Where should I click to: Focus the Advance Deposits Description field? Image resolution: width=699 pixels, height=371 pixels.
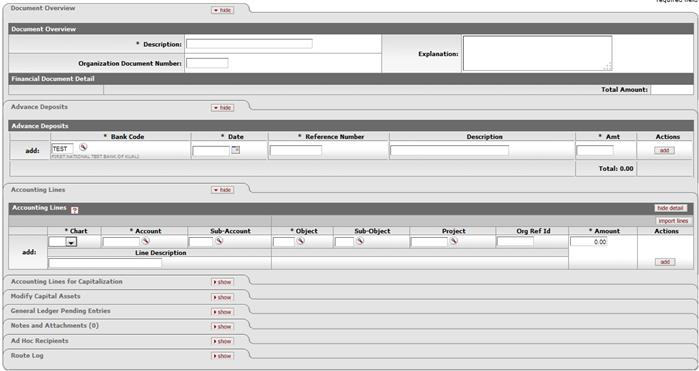tap(449, 151)
